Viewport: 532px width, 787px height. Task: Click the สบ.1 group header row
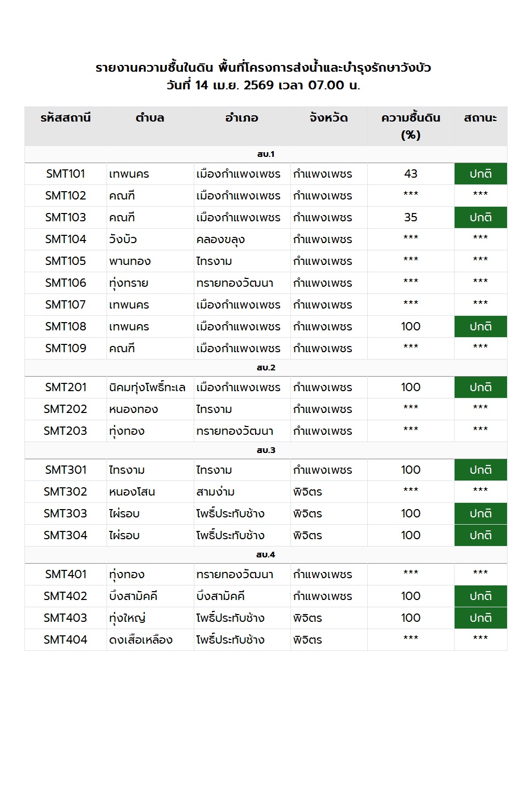coord(265,154)
